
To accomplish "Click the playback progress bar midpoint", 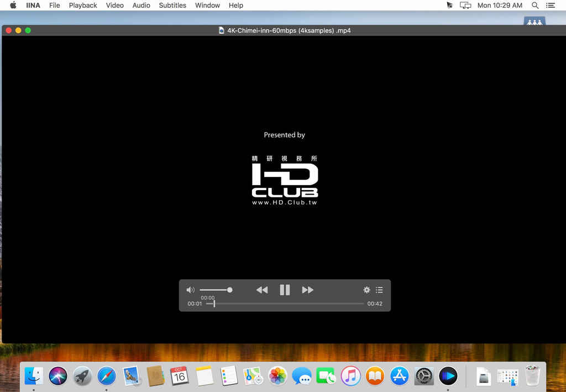I will (x=285, y=304).
